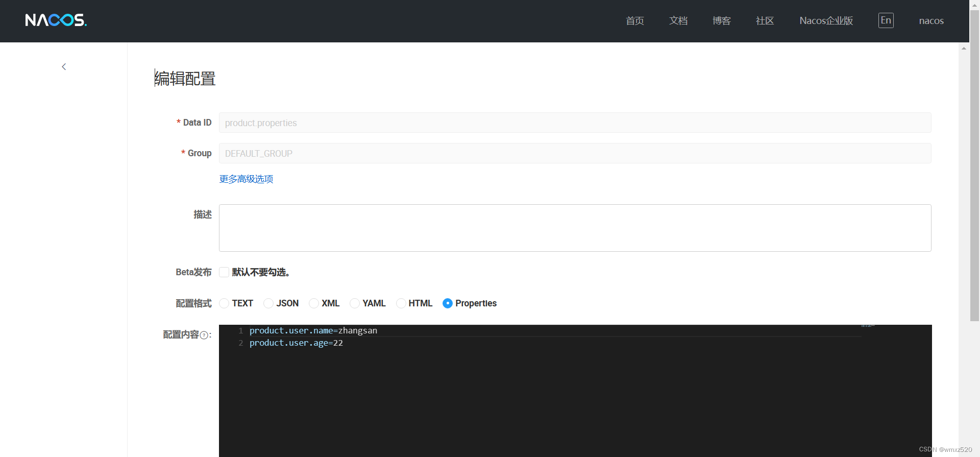980x457 pixels.
Task: Focus the 描述 text area
Action: [575, 228]
